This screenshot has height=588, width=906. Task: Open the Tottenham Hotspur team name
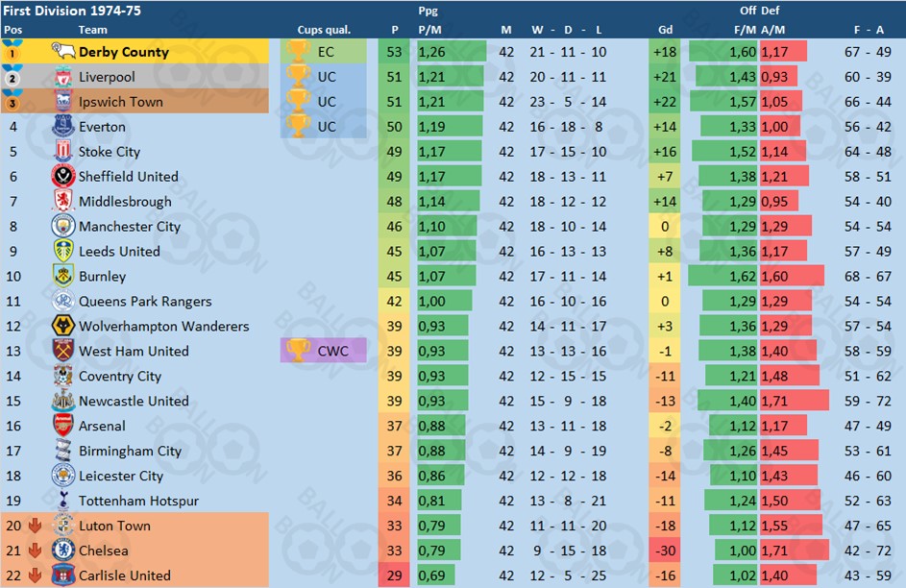[x=138, y=501]
